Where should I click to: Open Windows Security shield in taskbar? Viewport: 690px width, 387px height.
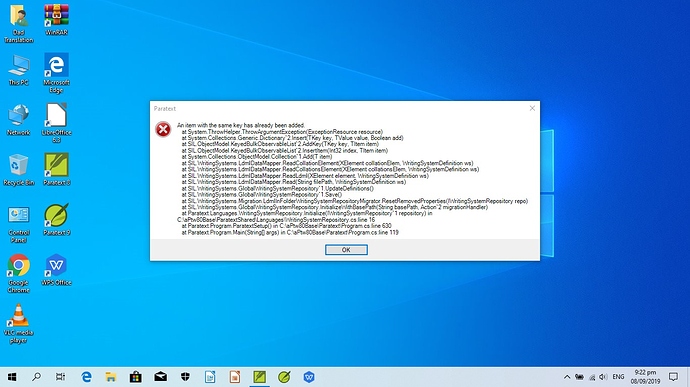pos(185,377)
